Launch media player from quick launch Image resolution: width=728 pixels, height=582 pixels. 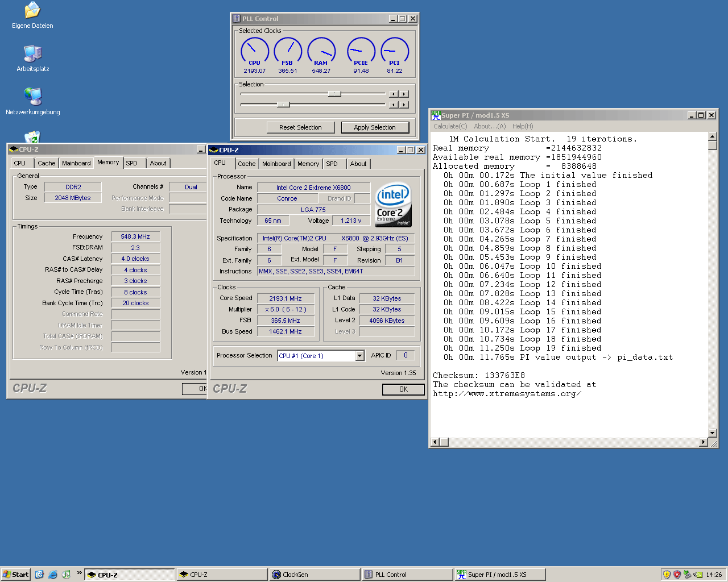66,575
